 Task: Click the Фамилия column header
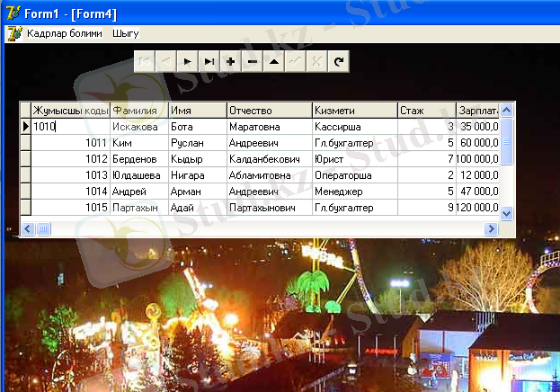point(139,111)
